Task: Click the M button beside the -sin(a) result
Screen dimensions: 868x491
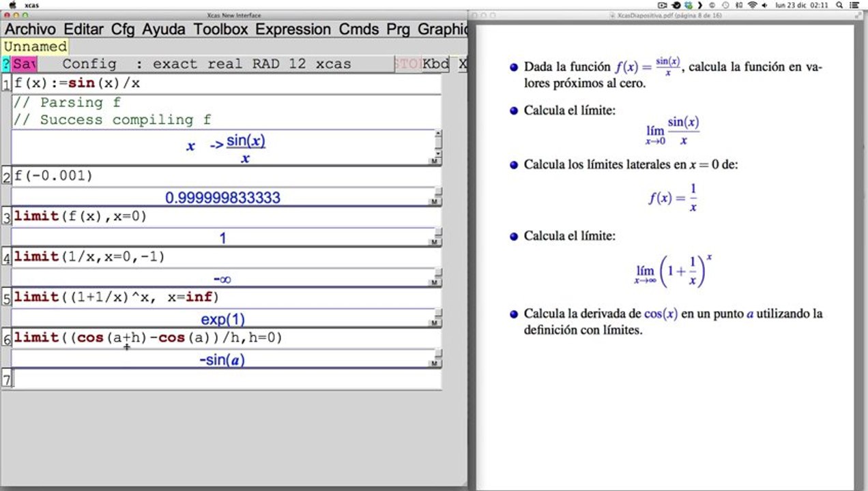Action: click(434, 364)
